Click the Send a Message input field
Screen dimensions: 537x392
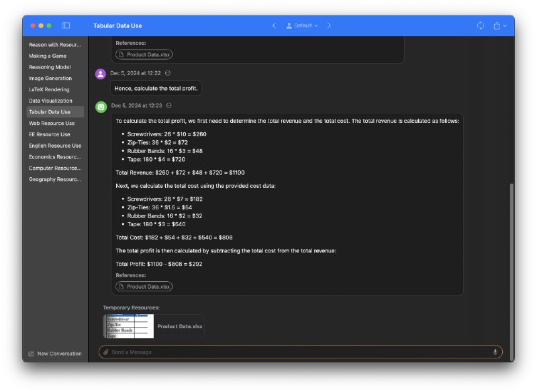295,352
